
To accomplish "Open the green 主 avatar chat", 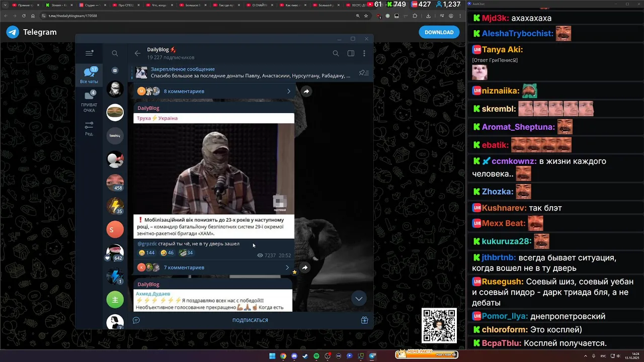I will pos(115,299).
